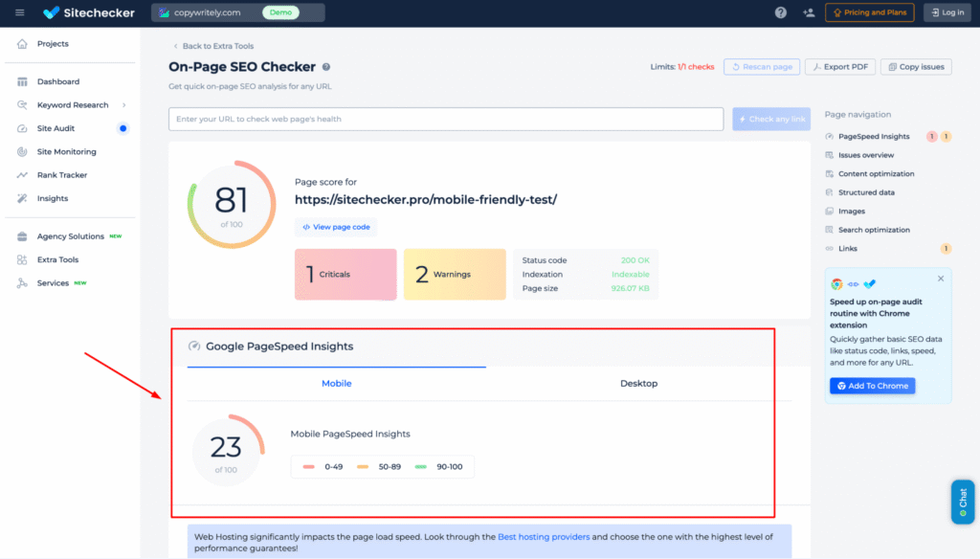Click the Services icon in sidebar
Viewport: 980px width, 559px height.
(23, 283)
